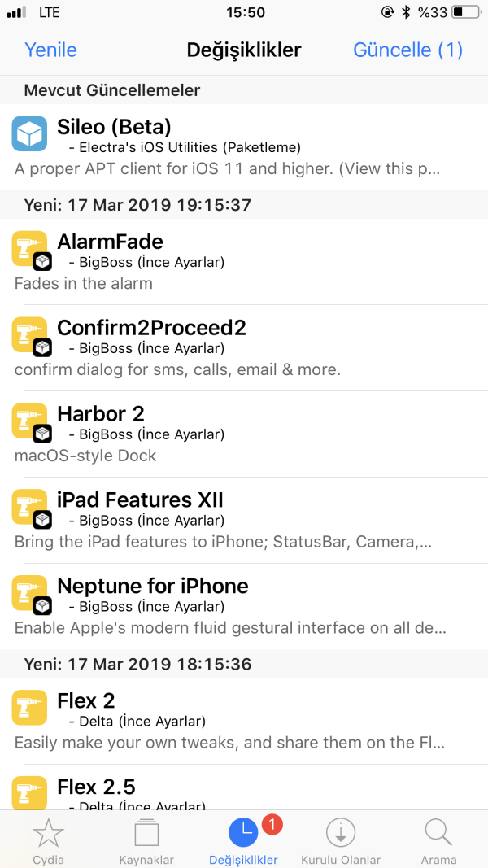
Task: Open the Harbor 2 macOS-style Dock description
Action: (x=85, y=456)
